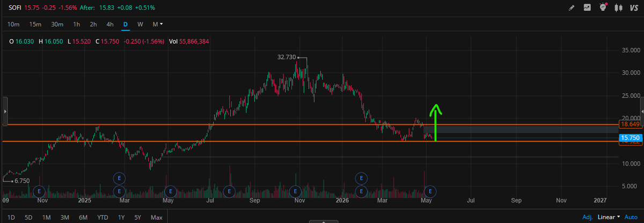Select the 15m interval
Image resolution: width=644 pixels, height=223 pixels.
[35, 24]
